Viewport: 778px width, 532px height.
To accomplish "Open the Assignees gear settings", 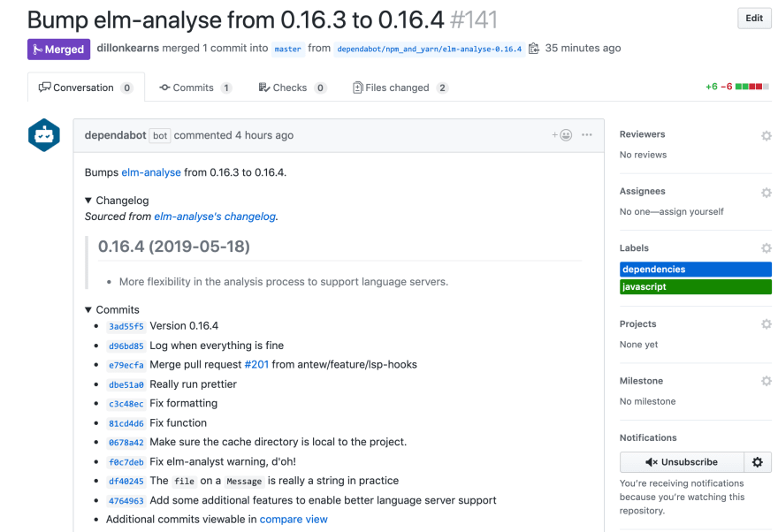I will point(767,193).
